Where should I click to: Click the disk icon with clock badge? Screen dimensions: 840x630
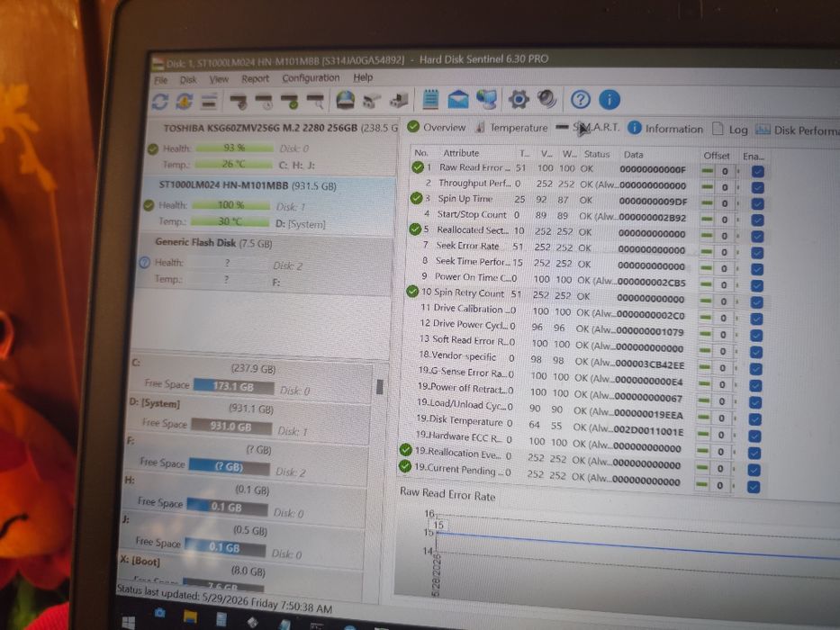coord(264,101)
